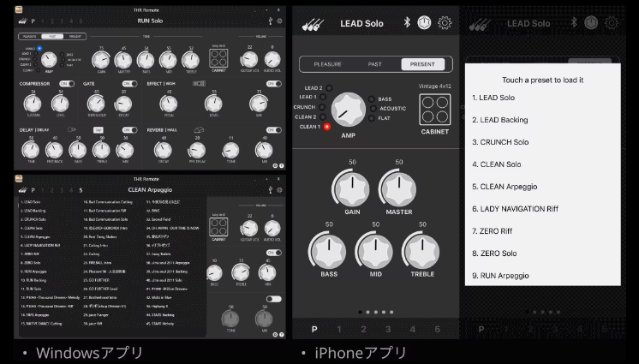Toggle the EFFECT WAH ON switch
The height and width of the screenshot is (364, 639).
274,84
